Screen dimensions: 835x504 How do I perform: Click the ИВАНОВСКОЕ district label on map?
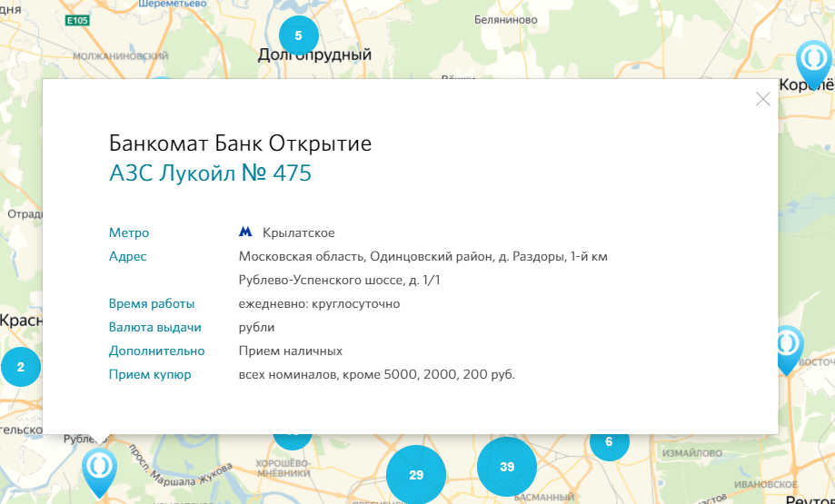click(766, 484)
